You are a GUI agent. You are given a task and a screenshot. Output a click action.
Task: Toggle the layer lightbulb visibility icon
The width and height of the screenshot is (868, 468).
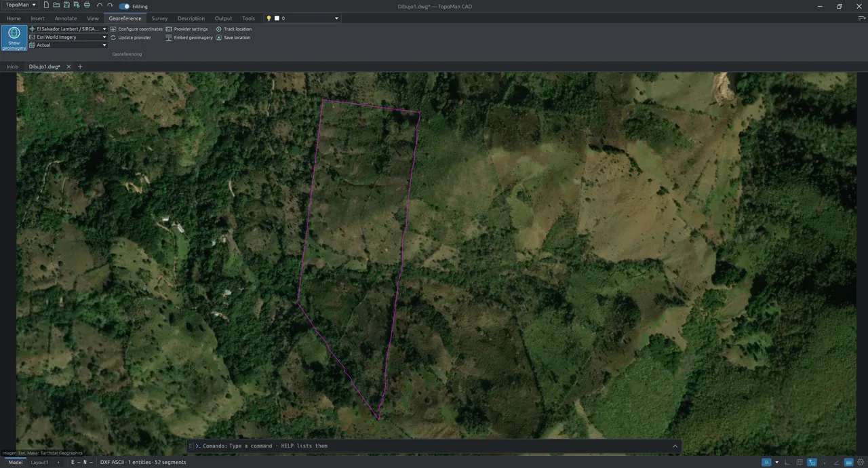269,18
